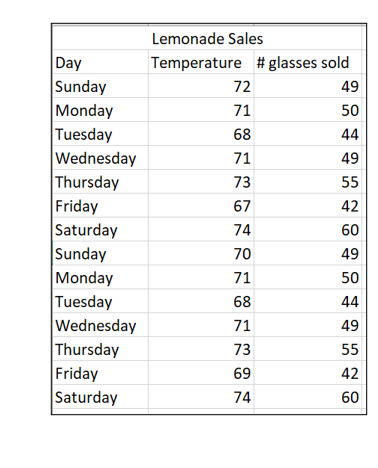Click temperature value 67 for Friday

coord(201,206)
